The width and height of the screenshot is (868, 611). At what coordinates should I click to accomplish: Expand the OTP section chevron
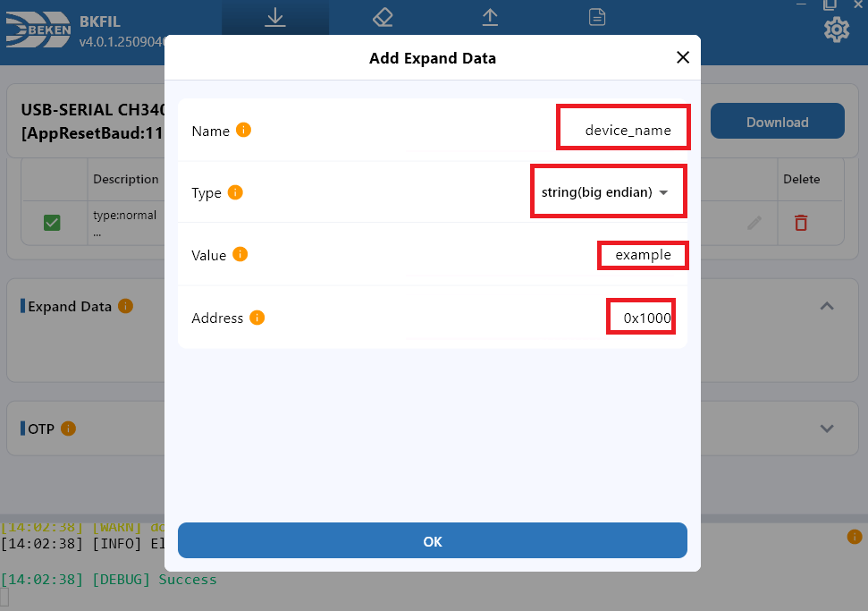[827, 429]
